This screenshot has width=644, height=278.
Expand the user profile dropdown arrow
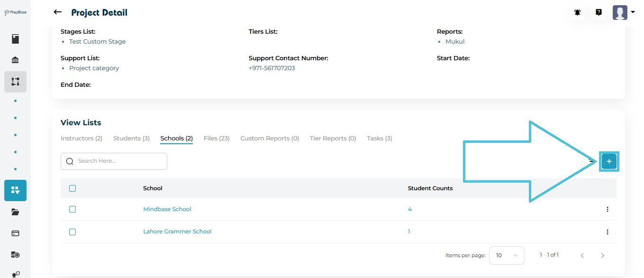(633, 12)
